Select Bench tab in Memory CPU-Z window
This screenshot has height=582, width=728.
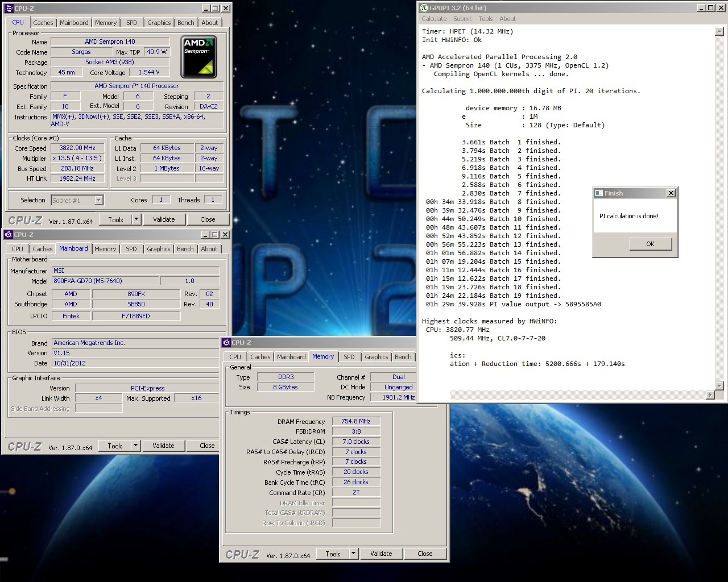403,357
